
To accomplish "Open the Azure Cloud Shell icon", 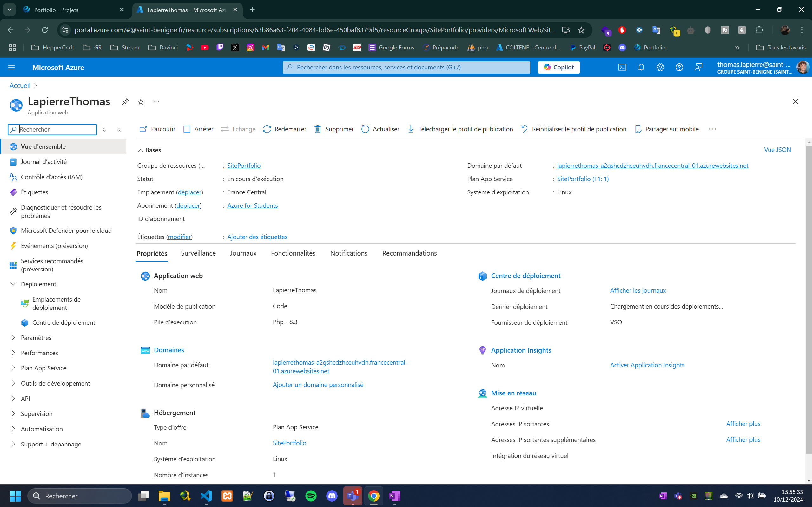I will [622, 68].
